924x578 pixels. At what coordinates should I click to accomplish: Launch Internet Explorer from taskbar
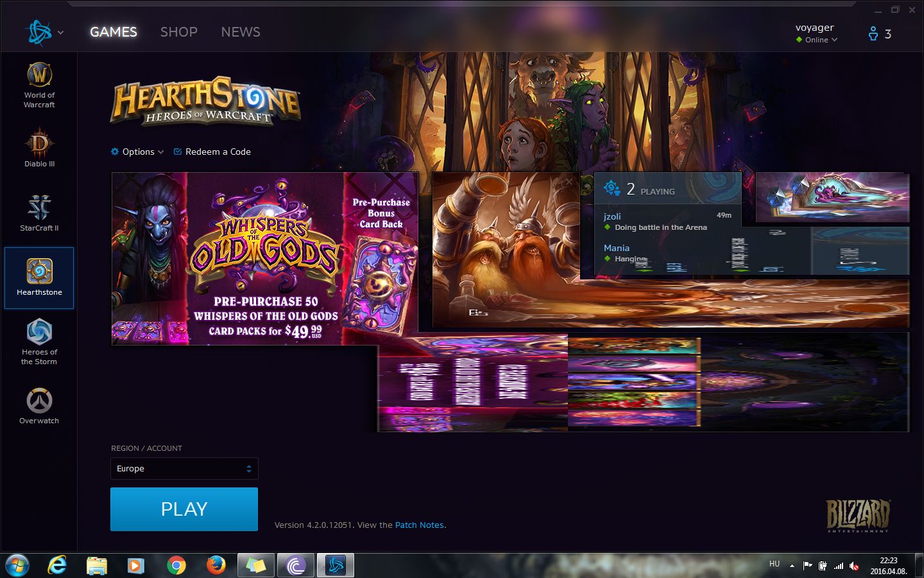click(57, 565)
